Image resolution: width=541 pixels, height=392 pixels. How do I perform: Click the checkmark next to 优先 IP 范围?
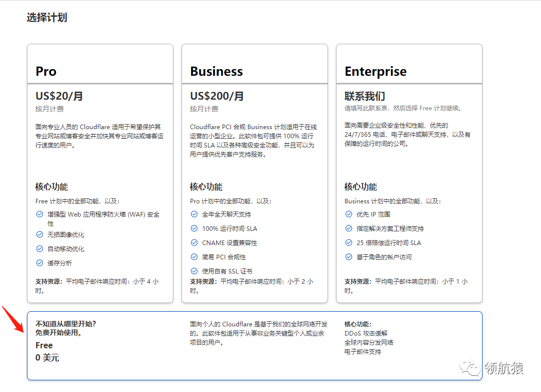pyautogui.click(x=348, y=214)
